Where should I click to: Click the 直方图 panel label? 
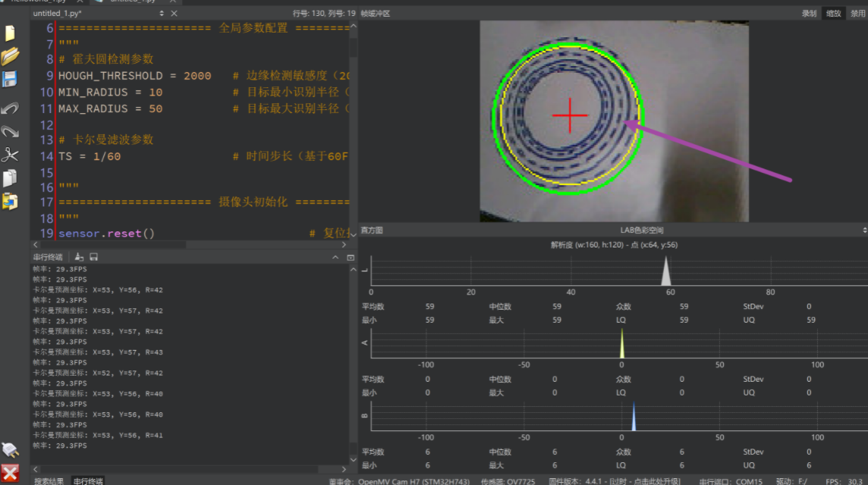(x=372, y=230)
